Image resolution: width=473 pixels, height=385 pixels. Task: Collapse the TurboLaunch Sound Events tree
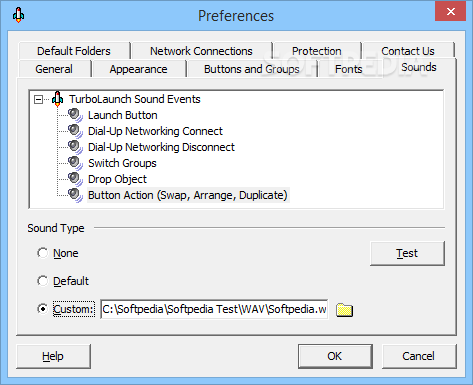pyautogui.click(x=39, y=99)
